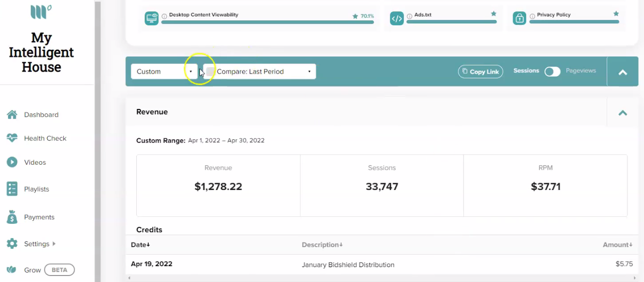Image resolution: width=644 pixels, height=282 pixels.
Task: Click the Grow leaf icon
Action: (x=11, y=270)
